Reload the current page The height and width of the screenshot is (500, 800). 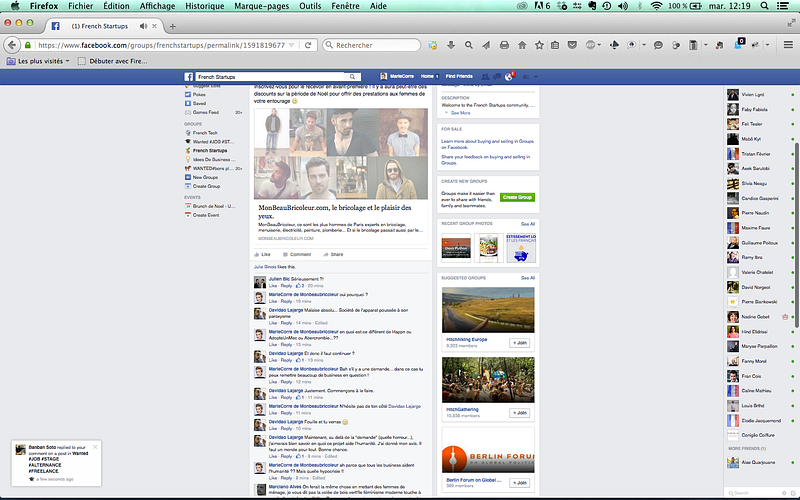[x=308, y=45]
